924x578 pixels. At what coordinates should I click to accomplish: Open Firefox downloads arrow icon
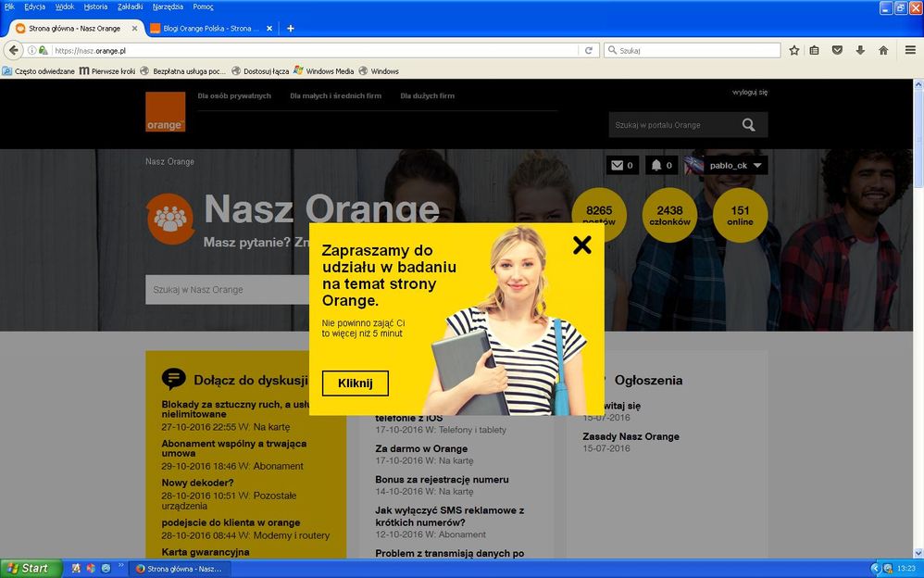[x=860, y=50]
